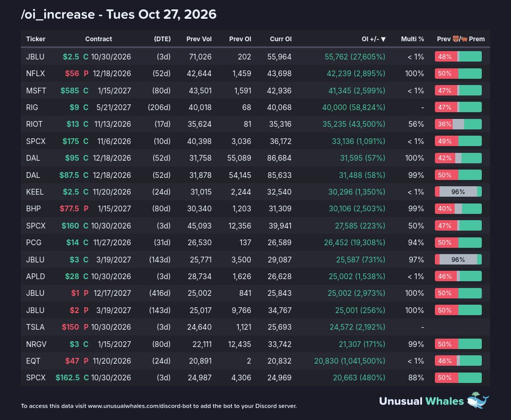The width and height of the screenshot is (511, 420).
Task: Click the RIOT ticker cell
Action: click(x=34, y=124)
